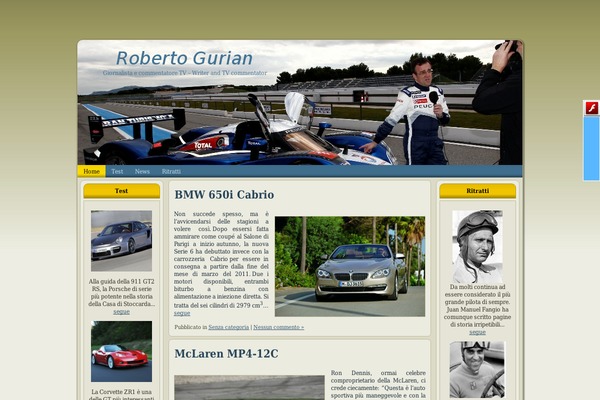Click the Juan Manuel Fangio portrait
The image size is (600, 400).
pyautogui.click(x=477, y=247)
